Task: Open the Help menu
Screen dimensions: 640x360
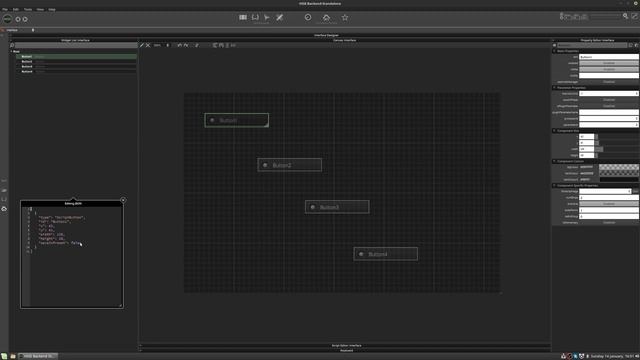Action: (52, 9)
